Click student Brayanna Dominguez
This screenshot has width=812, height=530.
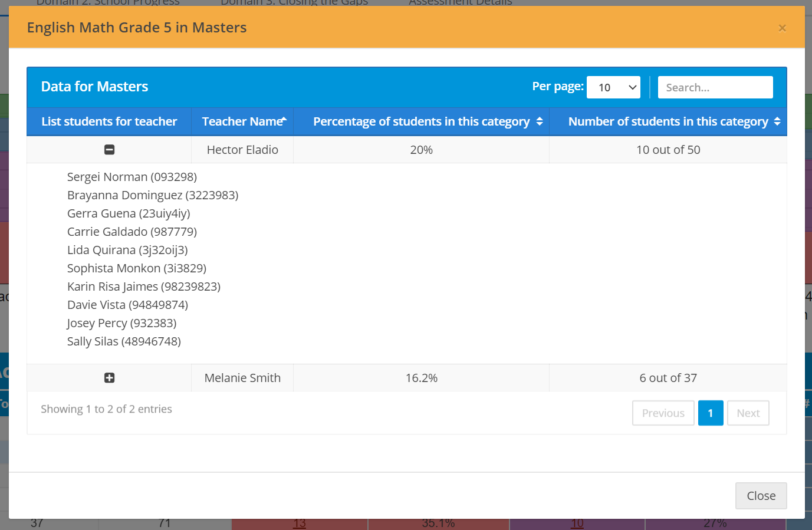[153, 195]
